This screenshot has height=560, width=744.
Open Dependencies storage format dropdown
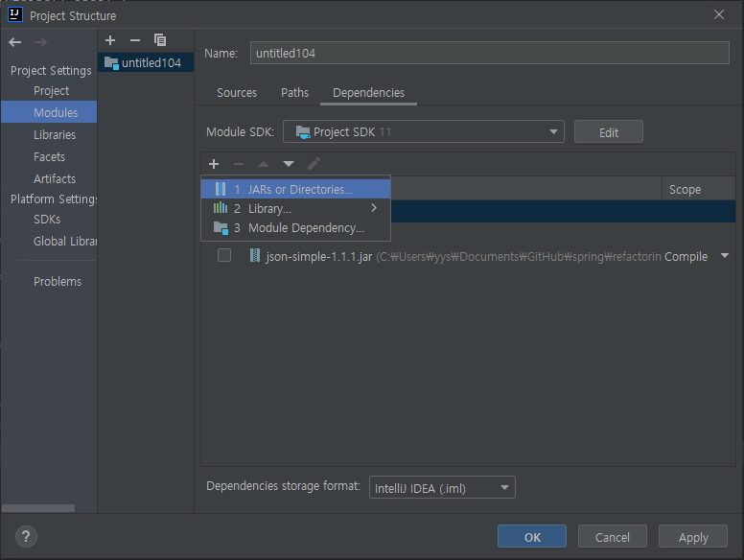pyautogui.click(x=442, y=487)
